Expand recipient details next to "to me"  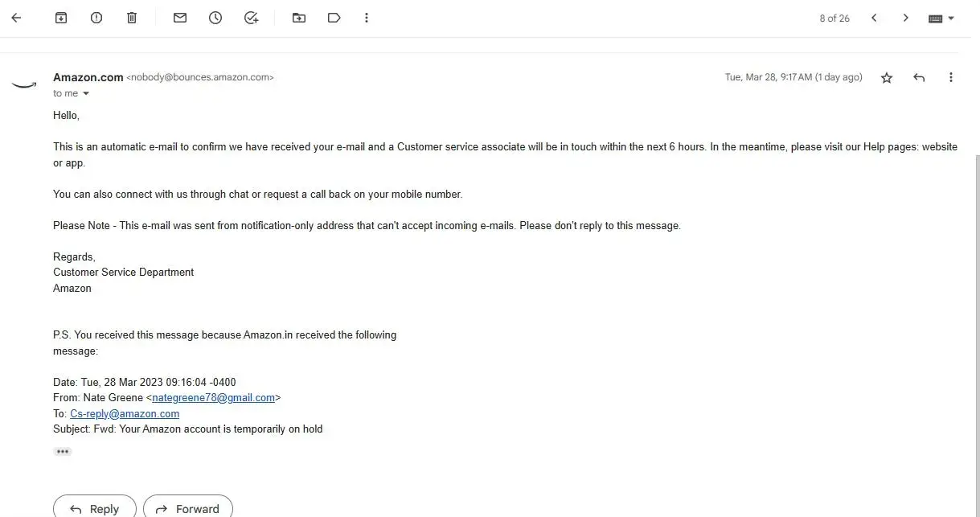(x=86, y=94)
